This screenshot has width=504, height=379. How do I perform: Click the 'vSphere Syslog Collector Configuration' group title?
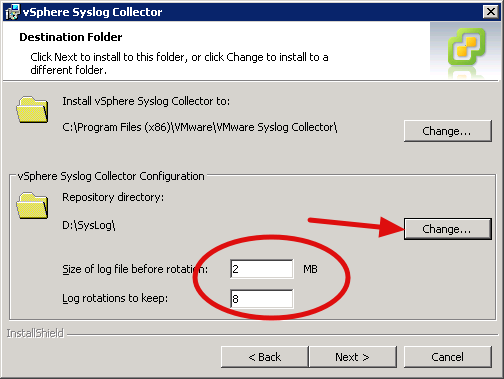coord(111,176)
